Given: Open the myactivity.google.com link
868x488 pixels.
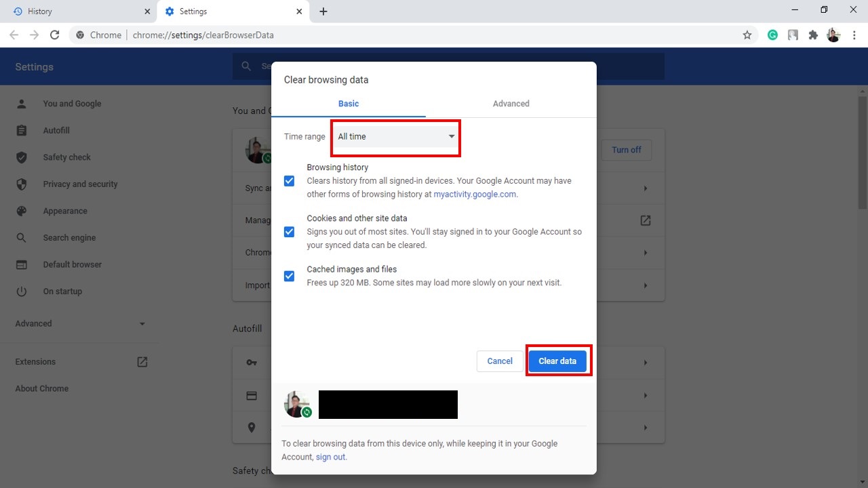Looking at the screenshot, I should point(475,194).
